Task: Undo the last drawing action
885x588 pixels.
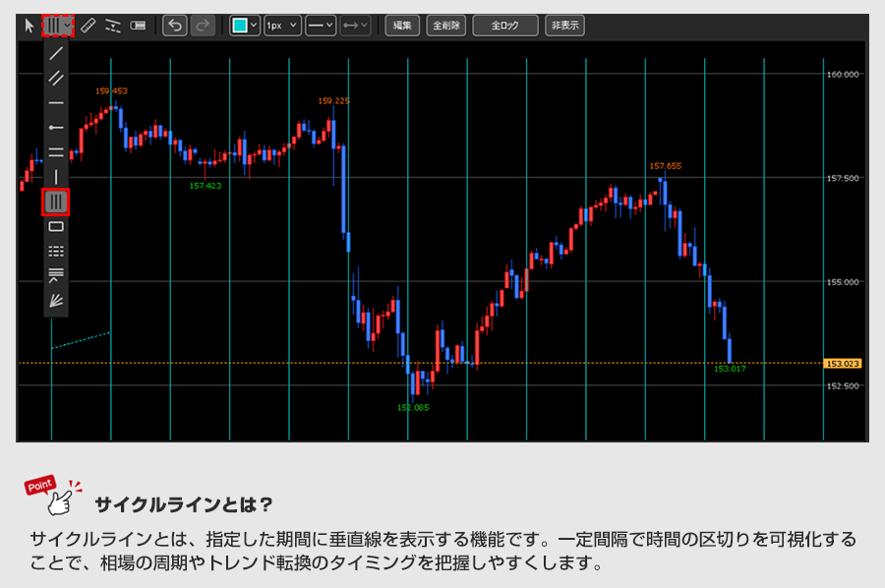Action: pyautogui.click(x=175, y=26)
